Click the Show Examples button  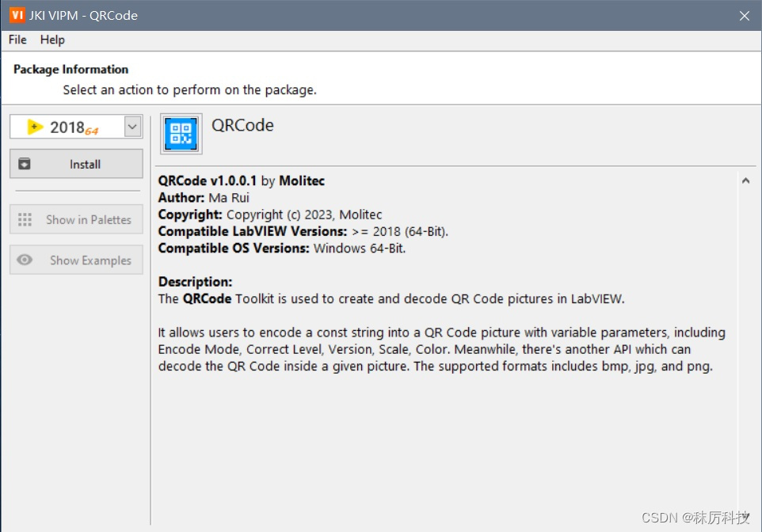(76, 260)
